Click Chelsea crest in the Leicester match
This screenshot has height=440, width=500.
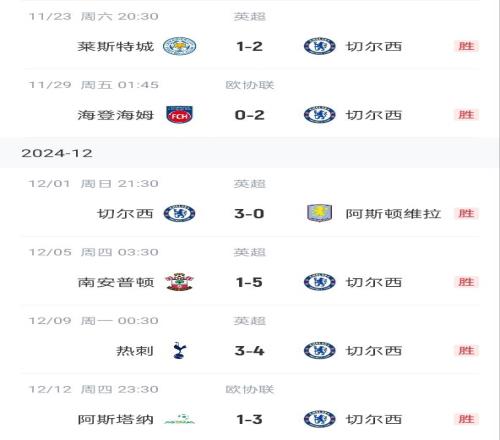click(319, 46)
